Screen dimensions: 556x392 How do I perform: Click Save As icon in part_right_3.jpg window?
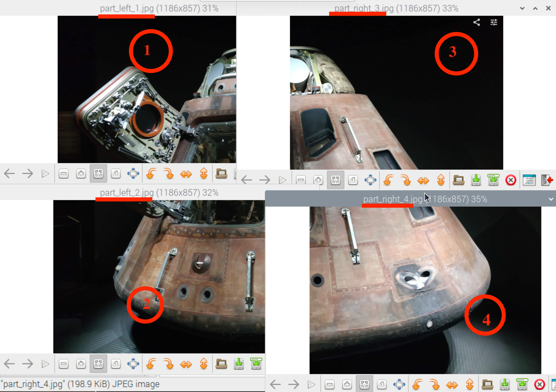click(x=493, y=180)
